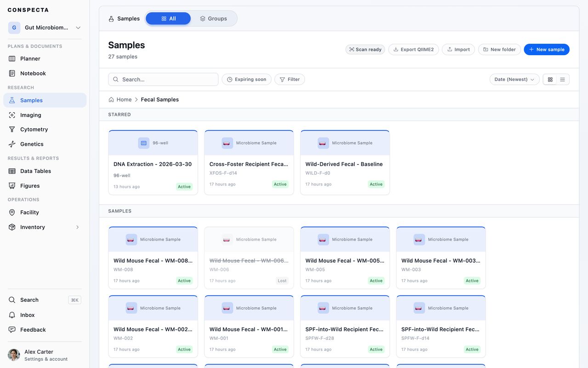Open the Notebook sidebar icon
The image size is (588, 368).
click(12, 74)
